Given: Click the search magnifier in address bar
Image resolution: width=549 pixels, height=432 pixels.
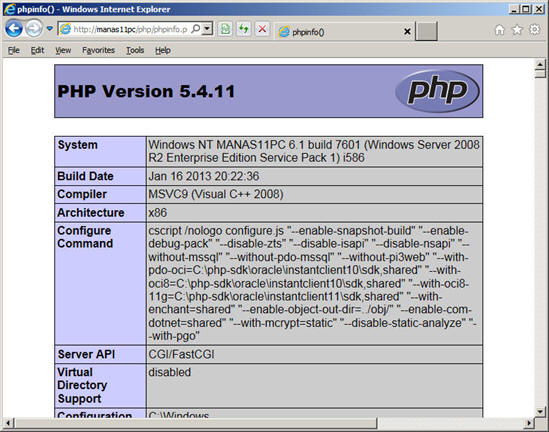Looking at the screenshot, I should point(196,29).
